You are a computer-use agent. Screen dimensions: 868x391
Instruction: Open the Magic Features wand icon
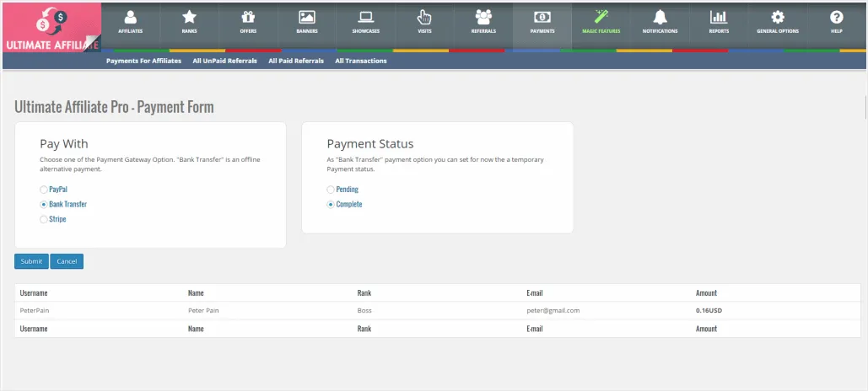601,17
